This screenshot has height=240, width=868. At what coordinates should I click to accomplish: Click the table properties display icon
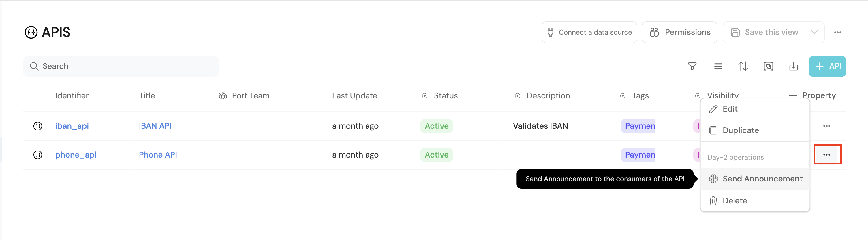tap(768, 66)
